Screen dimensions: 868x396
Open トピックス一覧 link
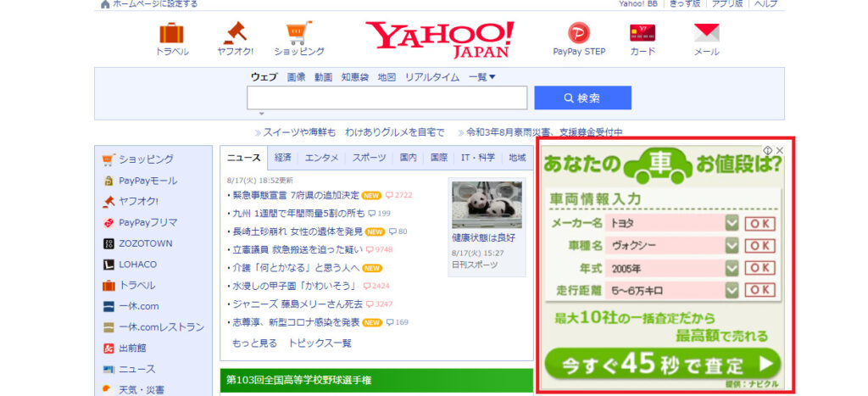(320, 343)
